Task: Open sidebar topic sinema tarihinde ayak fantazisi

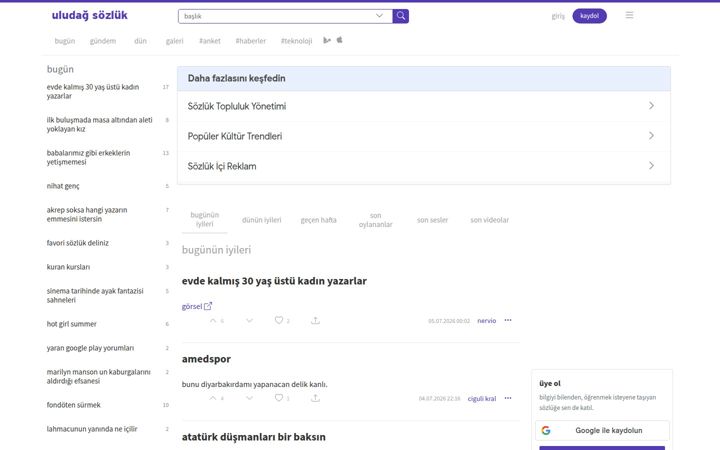Action: pyautogui.click(x=95, y=295)
